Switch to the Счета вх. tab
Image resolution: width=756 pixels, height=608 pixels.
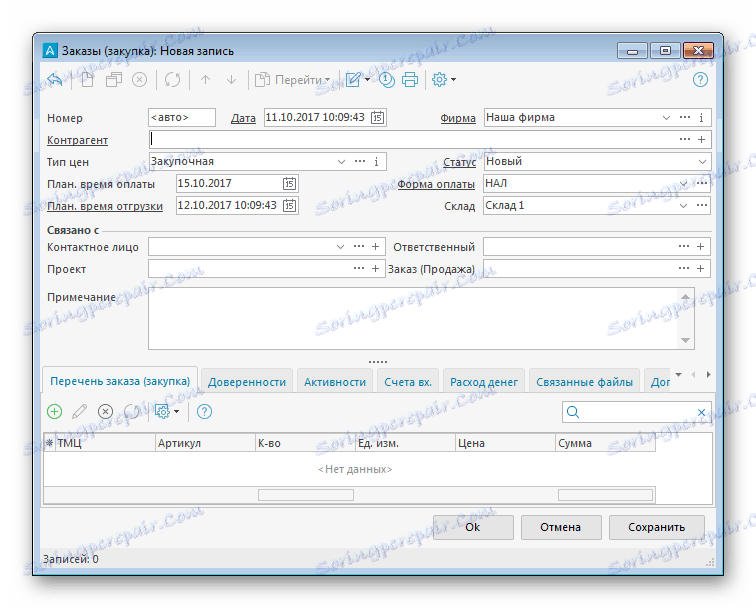pyautogui.click(x=408, y=382)
